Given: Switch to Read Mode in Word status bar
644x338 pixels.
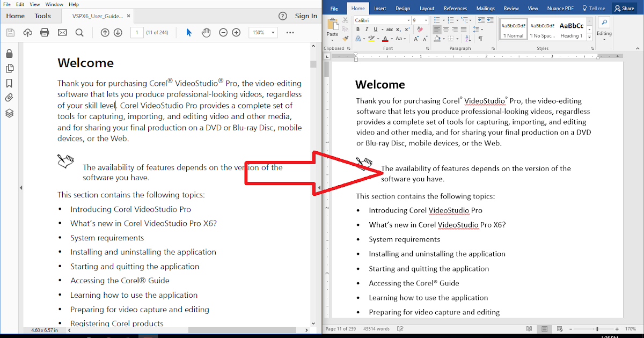Looking at the screenshot, I should click(529, 329).
